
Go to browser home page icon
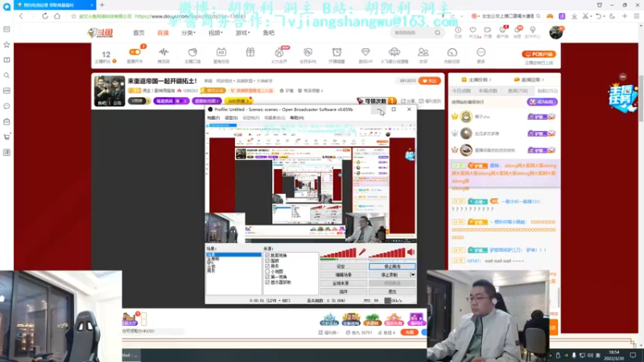(x=57, y=16)
